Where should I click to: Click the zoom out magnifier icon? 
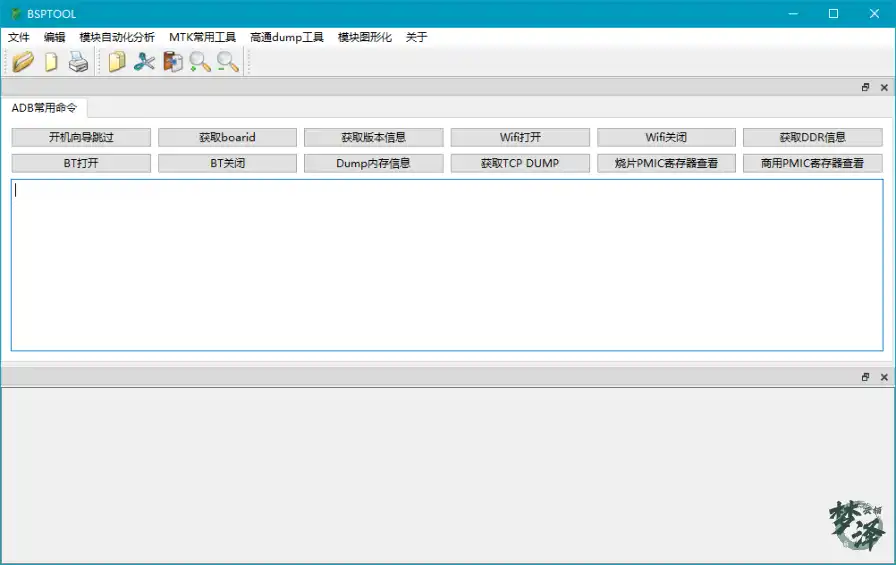pos(227,62)
